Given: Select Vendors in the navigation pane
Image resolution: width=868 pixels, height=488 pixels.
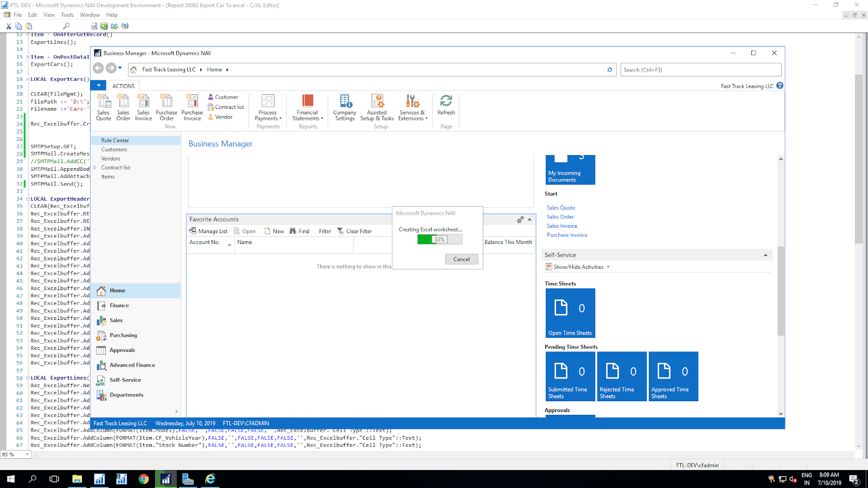Looking at the screenshot, I should pos(111,159).
